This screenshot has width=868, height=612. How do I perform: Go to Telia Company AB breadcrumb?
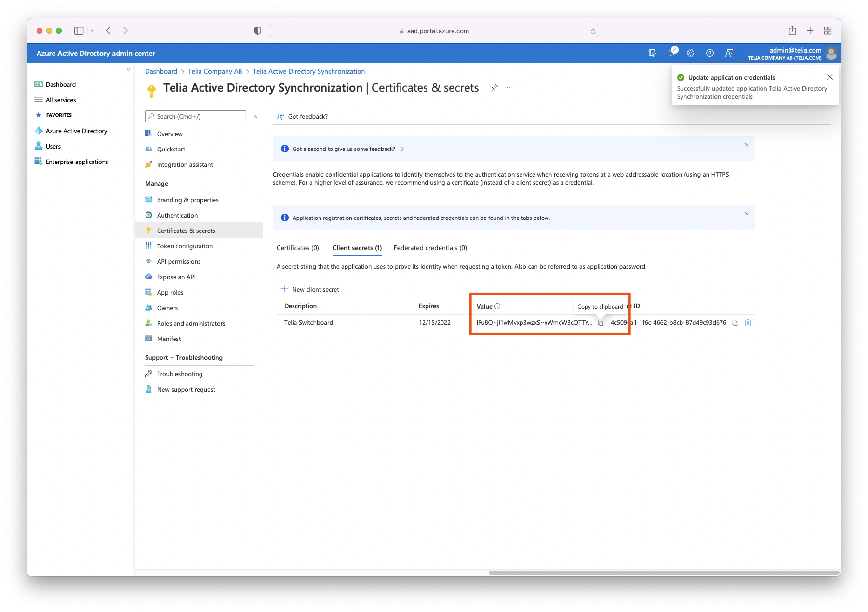(215, 71)
